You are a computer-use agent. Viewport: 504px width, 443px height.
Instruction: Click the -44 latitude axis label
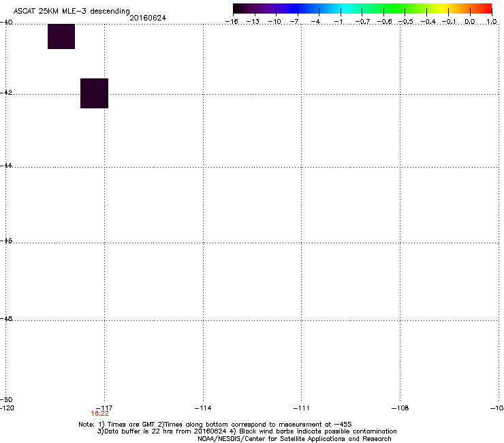6,166
